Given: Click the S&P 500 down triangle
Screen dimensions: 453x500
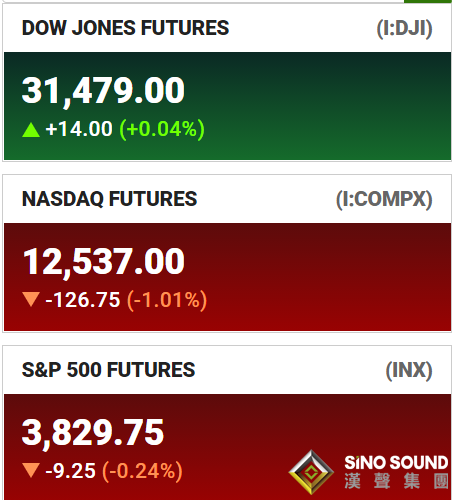Looking at the screenshot, I should point(31,470).
